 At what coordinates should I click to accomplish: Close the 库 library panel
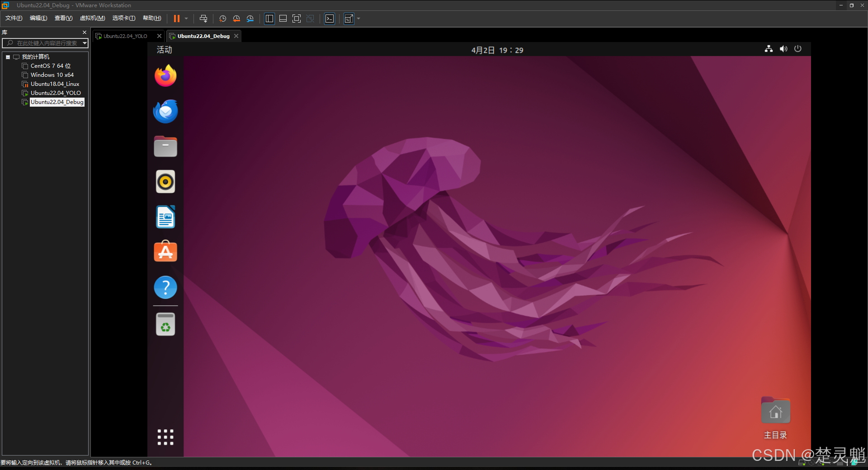(x=84, y=33)
